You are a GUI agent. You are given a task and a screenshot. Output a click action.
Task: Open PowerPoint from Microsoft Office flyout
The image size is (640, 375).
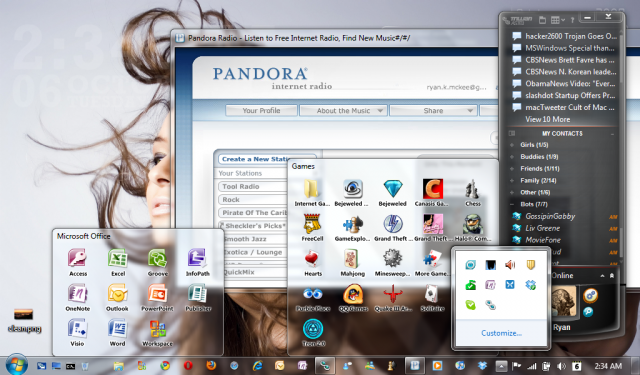[158, 298]
